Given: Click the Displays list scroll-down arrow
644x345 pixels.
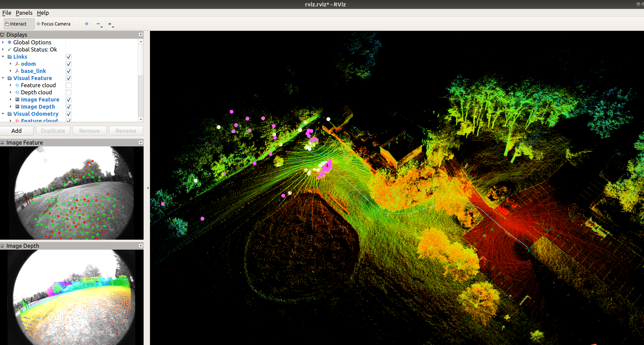Looking at the screenshot, I should tap(141, 119).
